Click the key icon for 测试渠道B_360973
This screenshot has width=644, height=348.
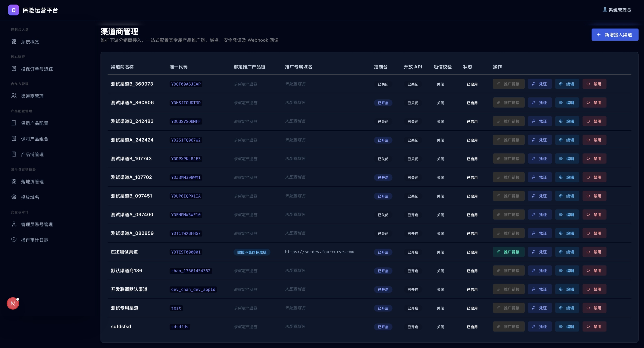click(x=533, y=84)
